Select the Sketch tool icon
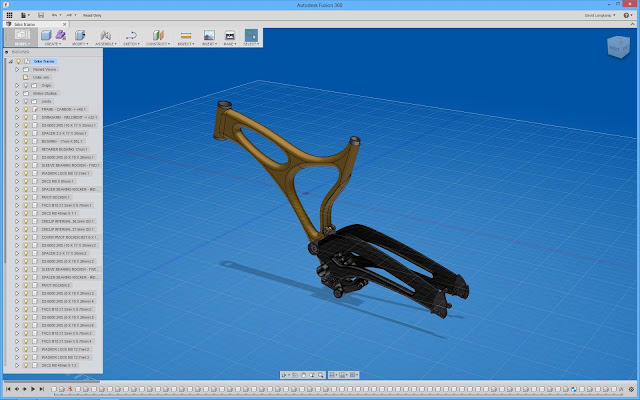The height and width of the screenshot is (400, 640). point(131,35)
